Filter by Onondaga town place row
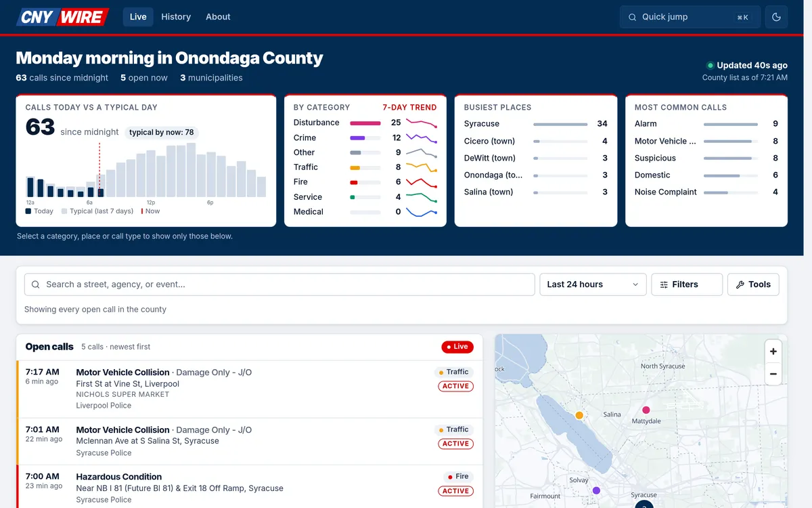 [x=536, y=175]
